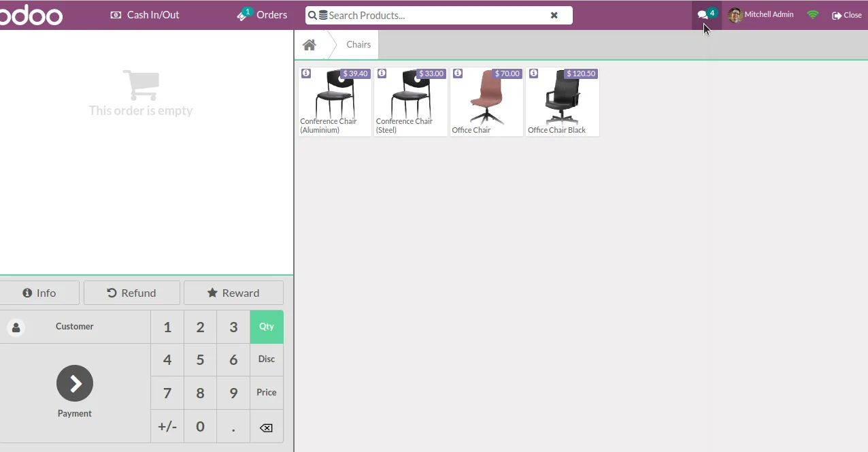
Task: Tap numpad key 6
Action: (233, 359)
